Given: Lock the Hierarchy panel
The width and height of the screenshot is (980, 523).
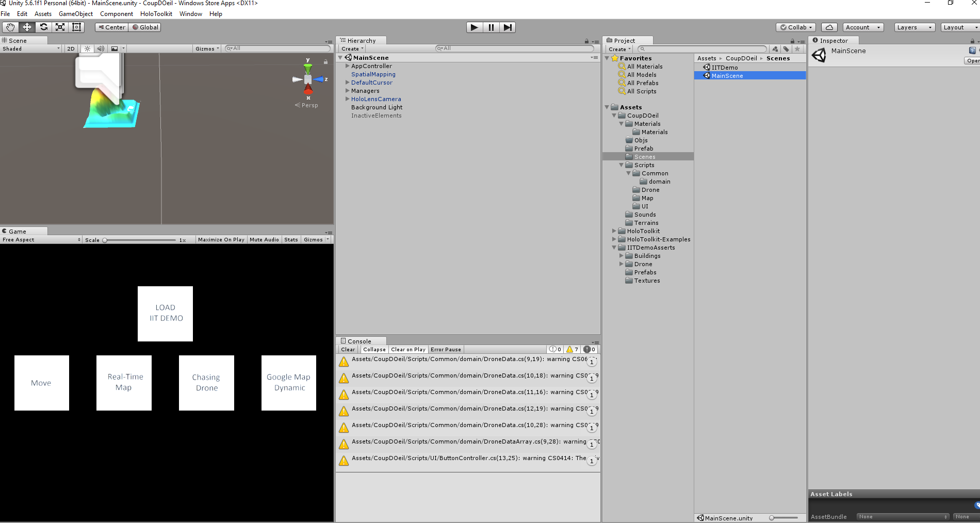Looking at the screenshot, I should (x=586, y=41).
